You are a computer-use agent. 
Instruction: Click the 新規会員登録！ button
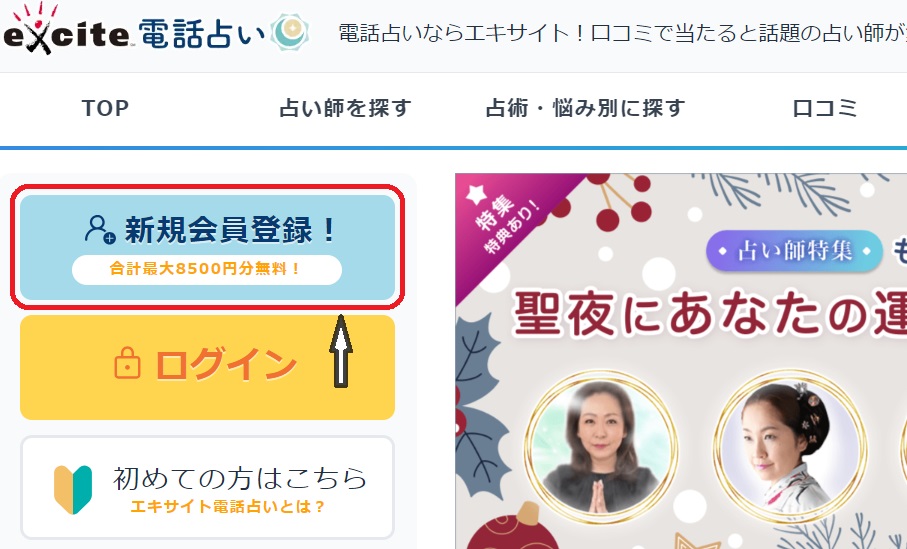208,247
